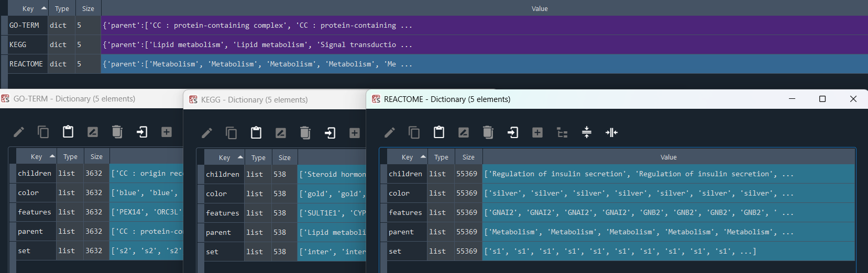Click the clipboard paste icon in REACTOME window
Viewport: 868px width, 273px height.
pyautogui.click(x=439, y=132)
